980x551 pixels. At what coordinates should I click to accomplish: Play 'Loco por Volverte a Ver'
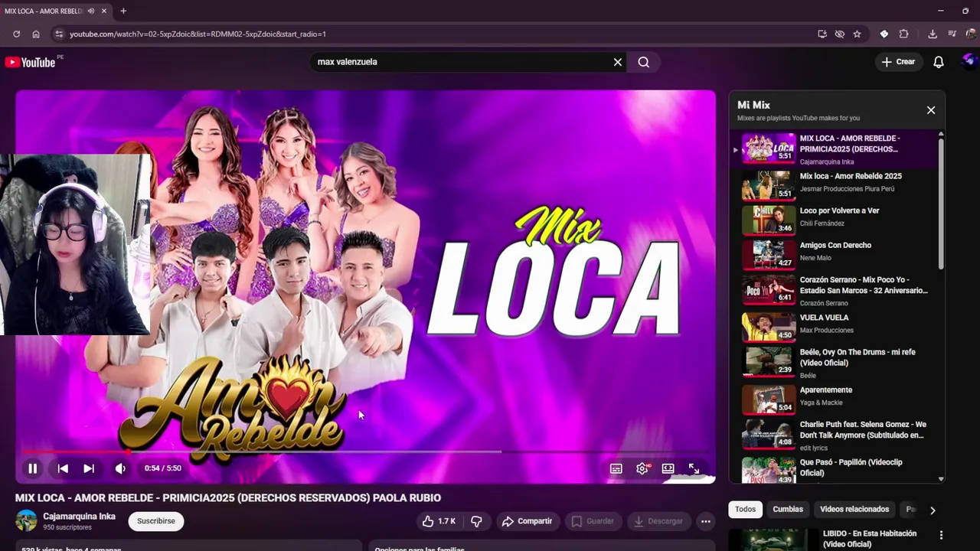[838, 219]
